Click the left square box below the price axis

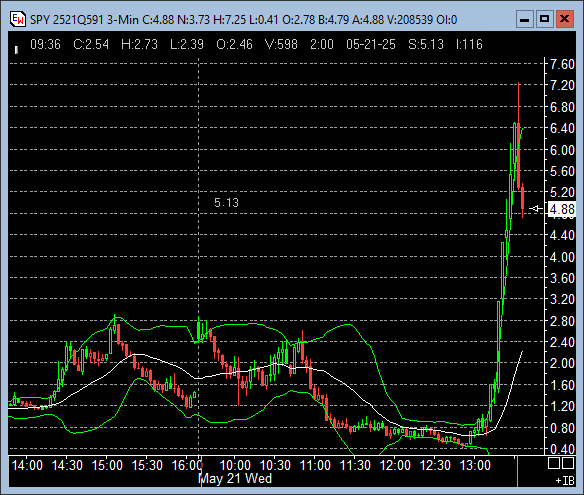click(553, 463)
